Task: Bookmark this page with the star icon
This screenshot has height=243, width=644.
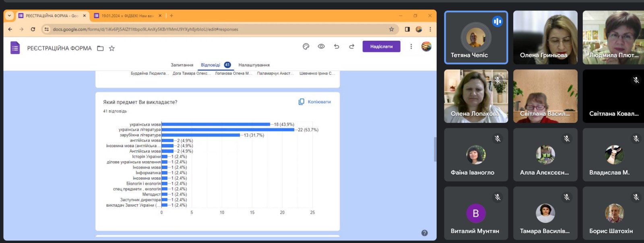Action: point(391,29)
